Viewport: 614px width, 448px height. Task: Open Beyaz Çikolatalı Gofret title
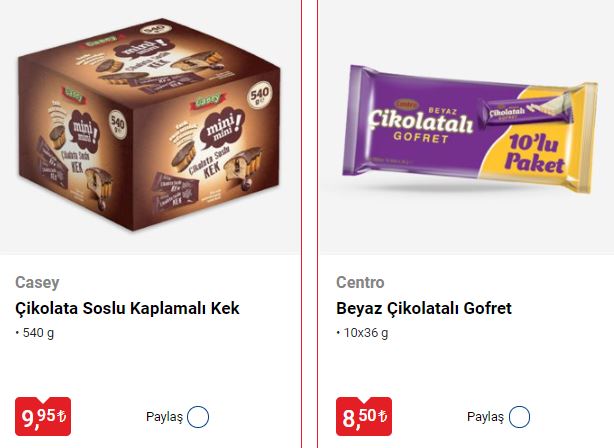(x=424, y=308)
